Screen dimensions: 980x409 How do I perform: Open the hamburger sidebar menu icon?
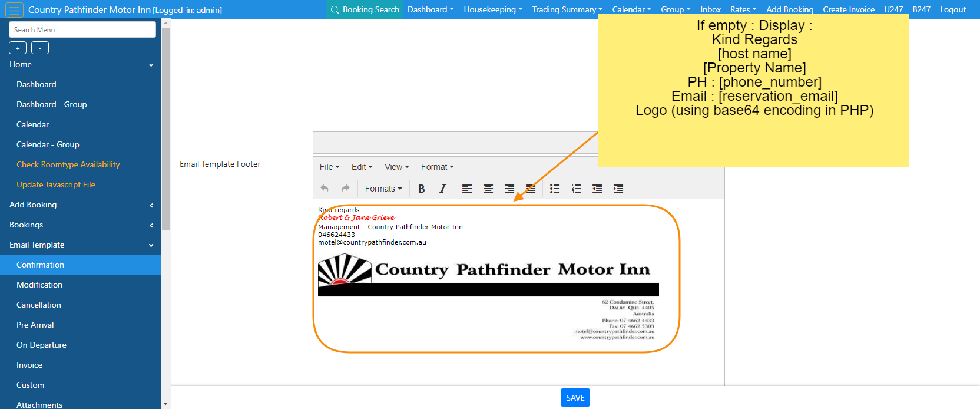14,9
